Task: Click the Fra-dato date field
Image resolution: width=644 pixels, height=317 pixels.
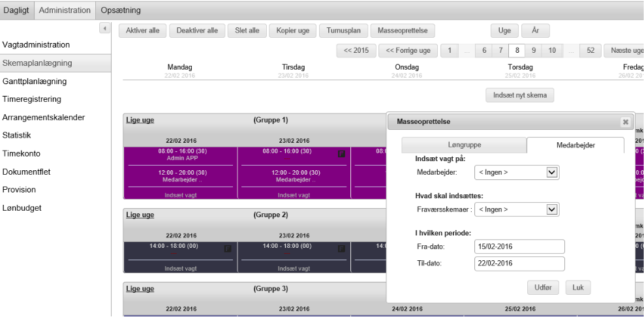Action: [x=519, y=247]
